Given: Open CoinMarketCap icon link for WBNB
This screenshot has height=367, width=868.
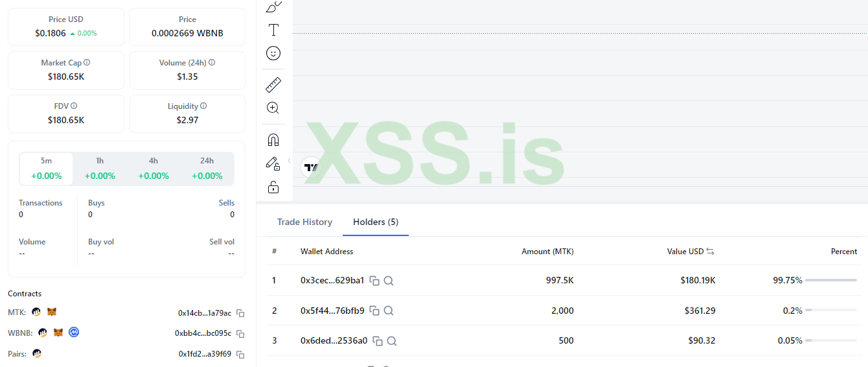Looking at the screenshot, I should coord(74,333).
